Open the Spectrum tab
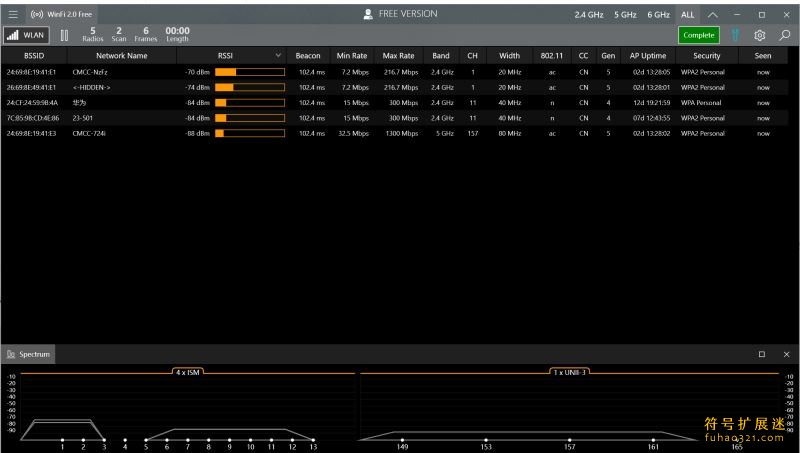Screen dimensions: 800x453 [x=28, y=354]
